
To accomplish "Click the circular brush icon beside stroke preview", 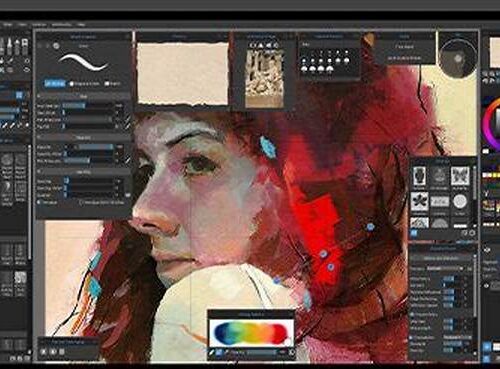I will click(x=56, y=46).
